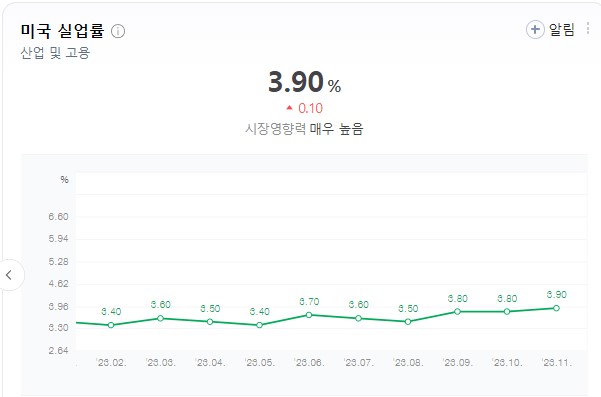Image resolution: width=601 pixels, height=397 pixels.
Task: Click the second 3.60 data point
Action: pyautogui.click(x=358, y=318)
